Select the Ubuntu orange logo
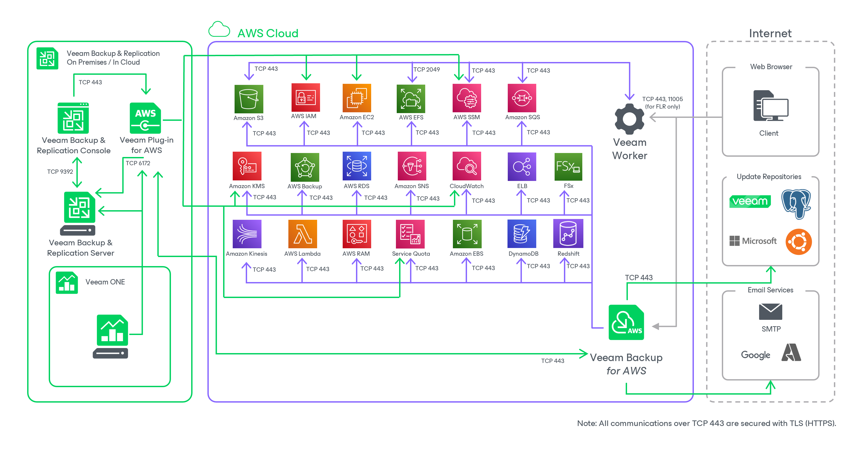 click(799, 242)
